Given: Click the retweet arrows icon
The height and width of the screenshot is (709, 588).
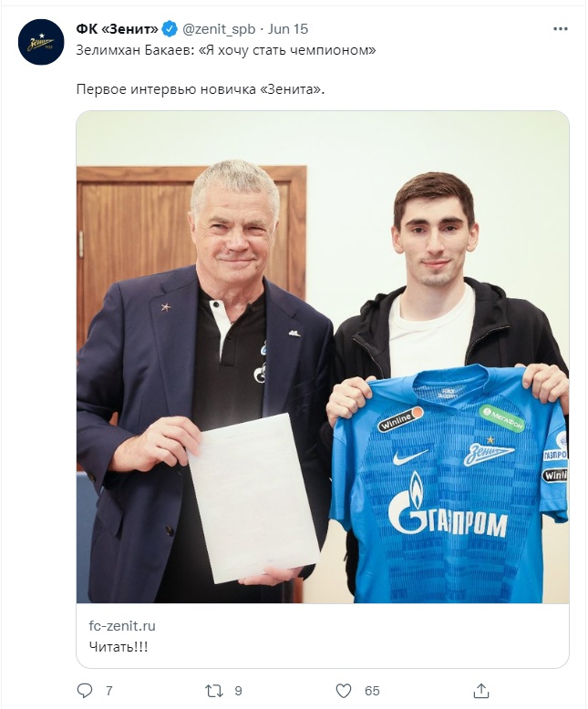Looking at the screenshot, I should [x=214, y=691].
